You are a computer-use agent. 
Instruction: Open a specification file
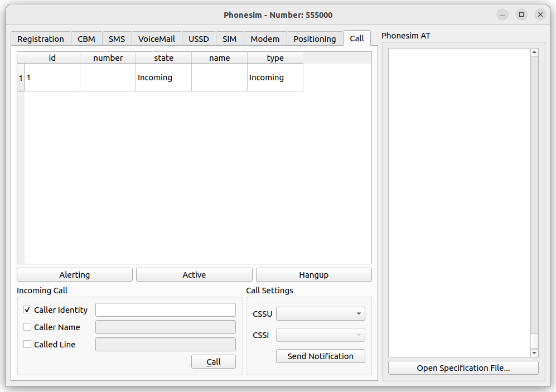point(463,367)
